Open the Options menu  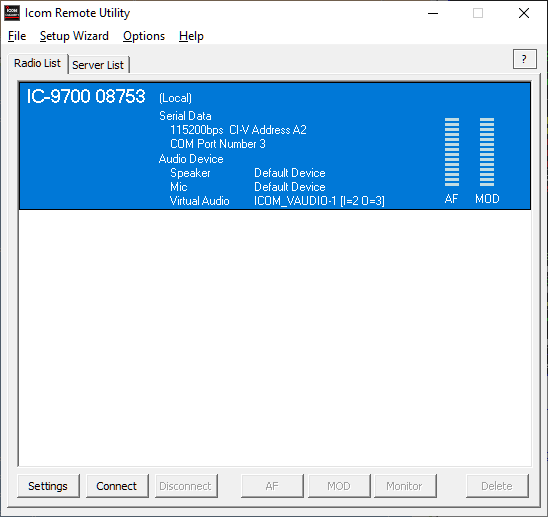pyautogui.click(x=144, y=36)
